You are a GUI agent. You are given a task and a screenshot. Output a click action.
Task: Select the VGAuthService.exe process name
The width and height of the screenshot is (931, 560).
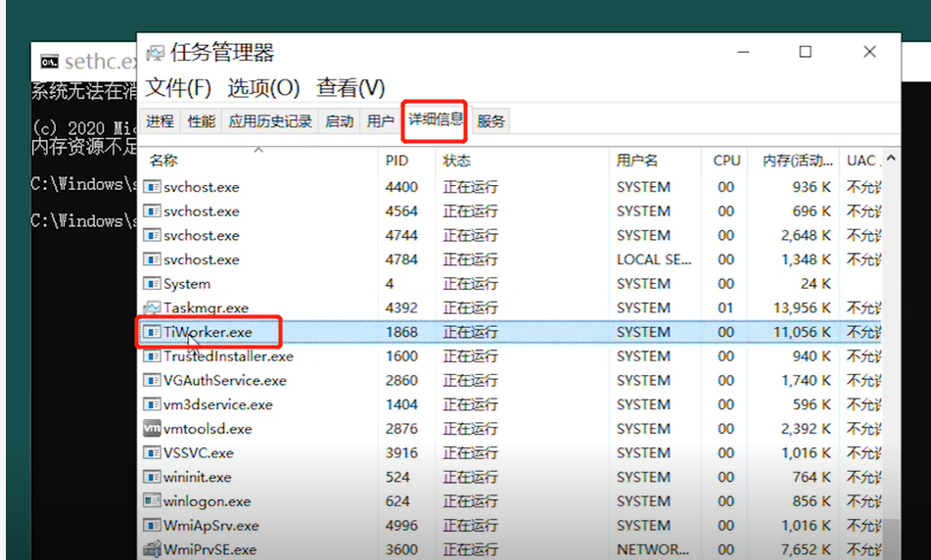pyautogui.click(x=225, y=381)
